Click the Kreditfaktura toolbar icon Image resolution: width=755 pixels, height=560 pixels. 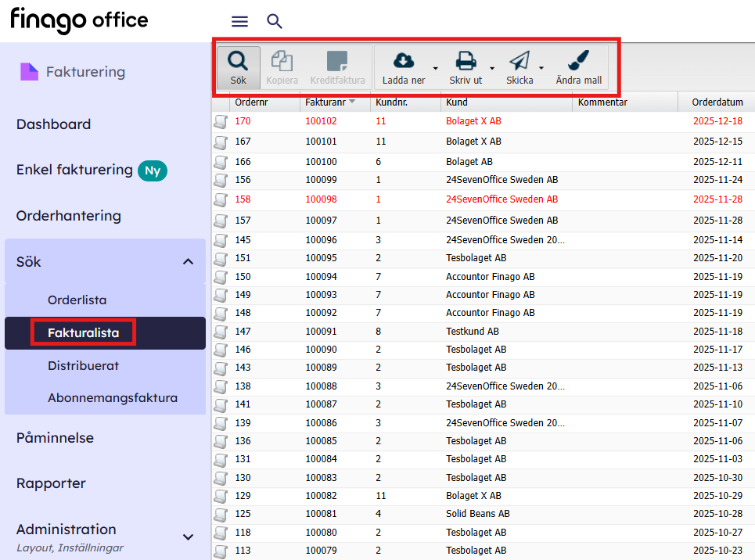(x=337, y=62)
